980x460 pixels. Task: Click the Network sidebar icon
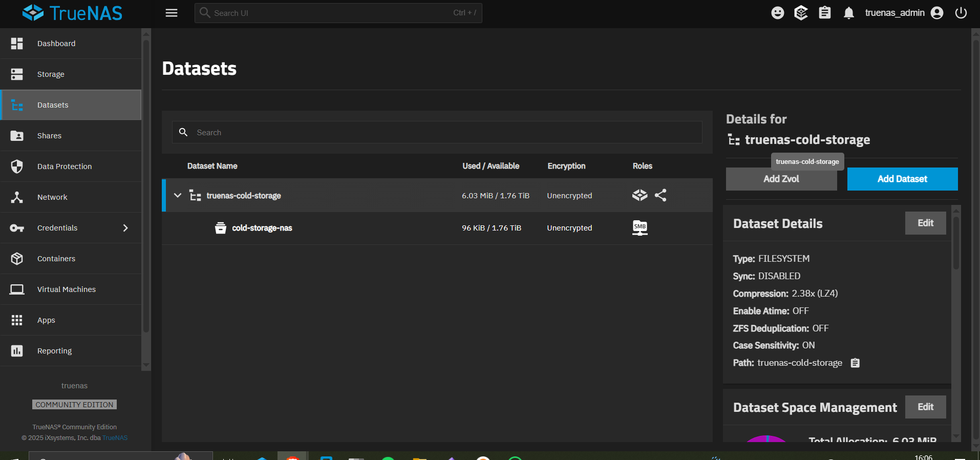(x=17, y=197)
